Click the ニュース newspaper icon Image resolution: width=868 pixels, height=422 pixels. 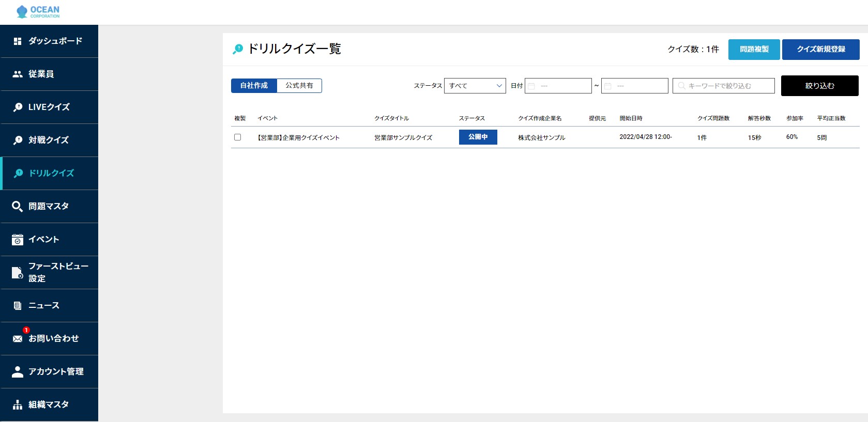[x=18, y=306]
